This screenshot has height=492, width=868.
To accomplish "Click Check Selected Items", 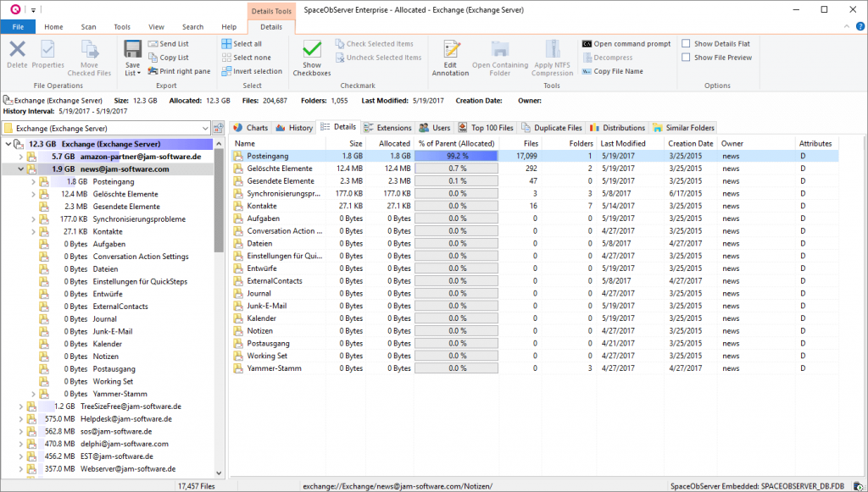I will pos(375,44).
